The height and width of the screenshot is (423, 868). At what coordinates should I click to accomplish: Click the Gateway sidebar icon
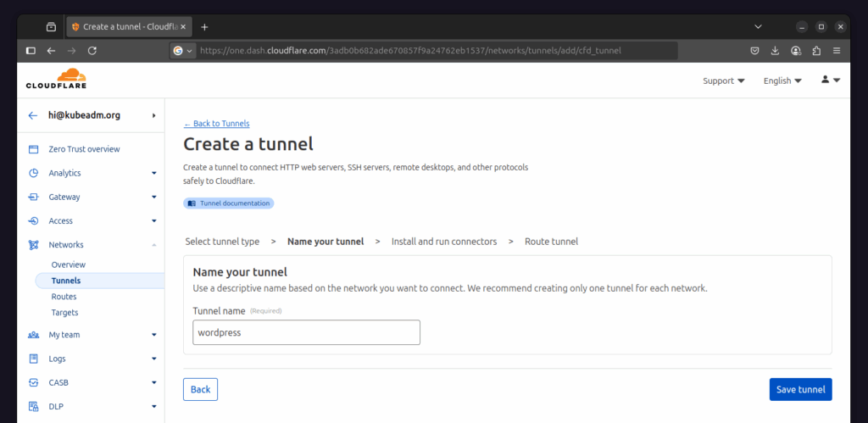(x=33, y=197)
